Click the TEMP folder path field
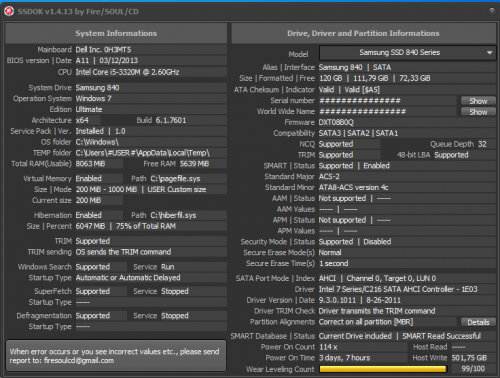The image size is (500, 378). click(x=151, y=153)
